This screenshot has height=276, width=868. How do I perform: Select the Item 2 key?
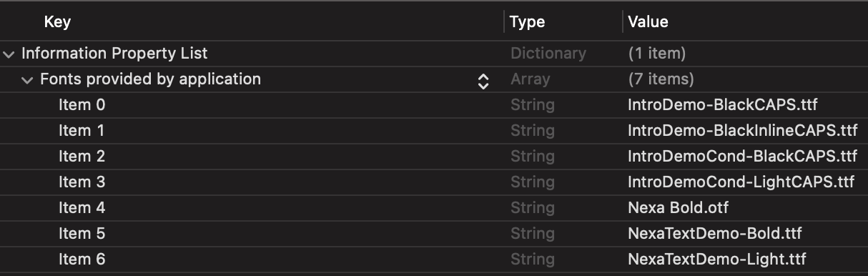pos(82,157)
